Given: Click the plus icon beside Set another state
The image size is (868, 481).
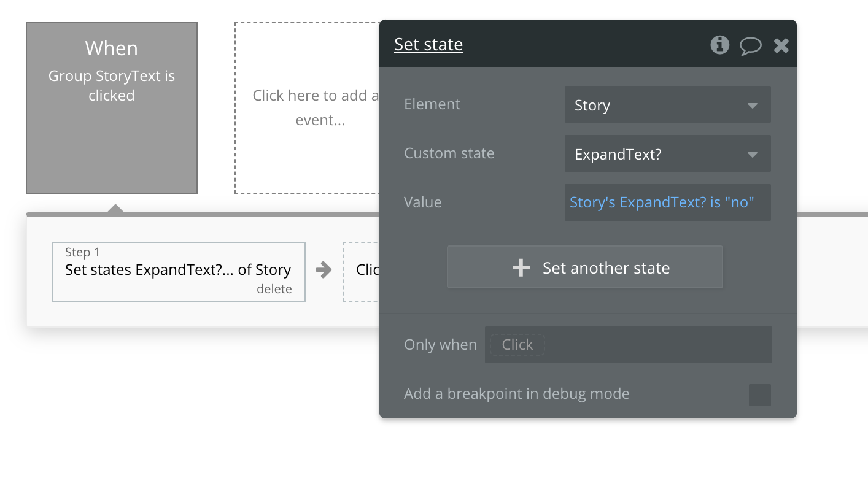Looking at the screenshot, I should click(521, 268).
